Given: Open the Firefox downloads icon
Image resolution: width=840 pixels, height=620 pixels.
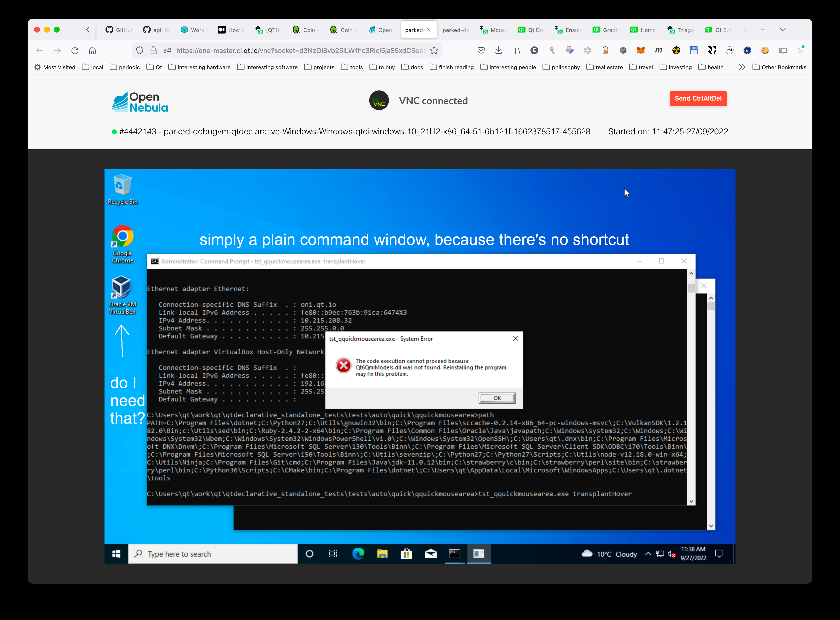Looking at the screenshot, I should (498, 50).
